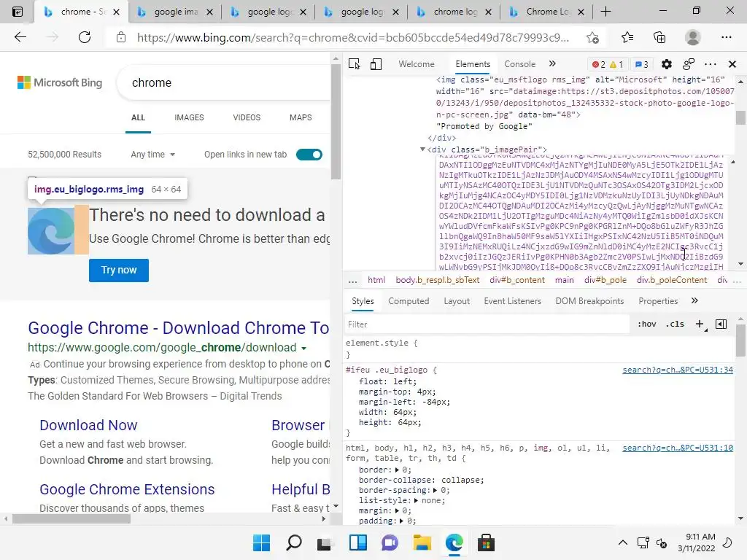
Task: Toggle Open links in new tab switch
Action: pos(309,155)
